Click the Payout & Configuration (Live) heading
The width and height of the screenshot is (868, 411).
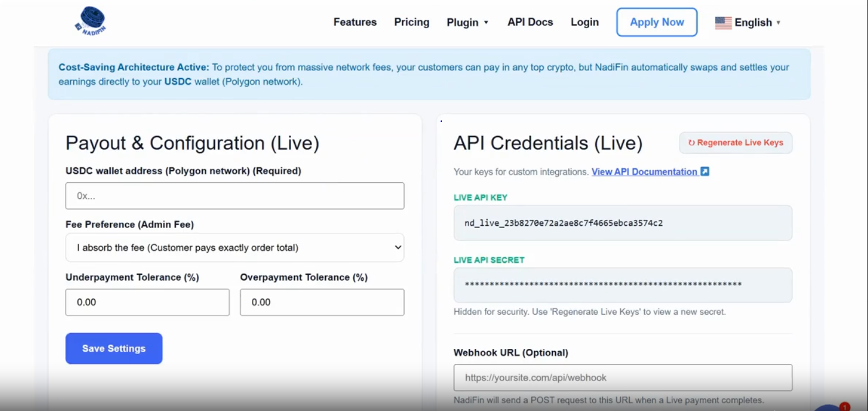point(193,144)
